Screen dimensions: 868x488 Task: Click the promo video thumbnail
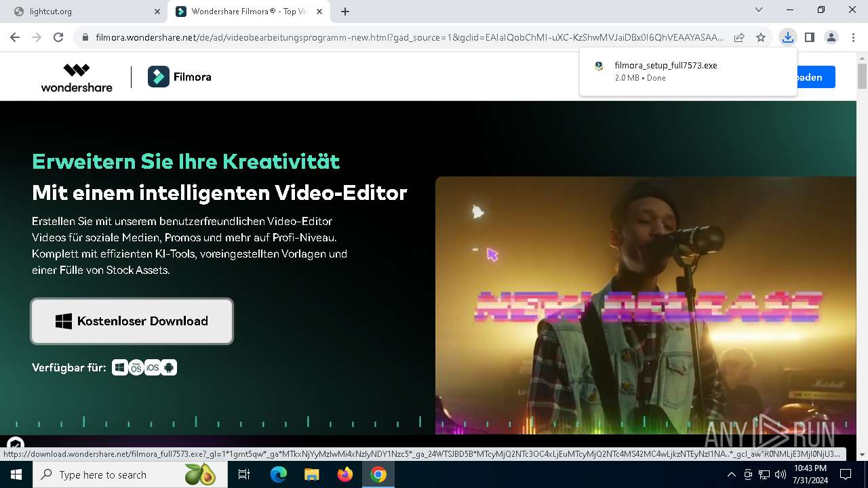tap(646, 305)
